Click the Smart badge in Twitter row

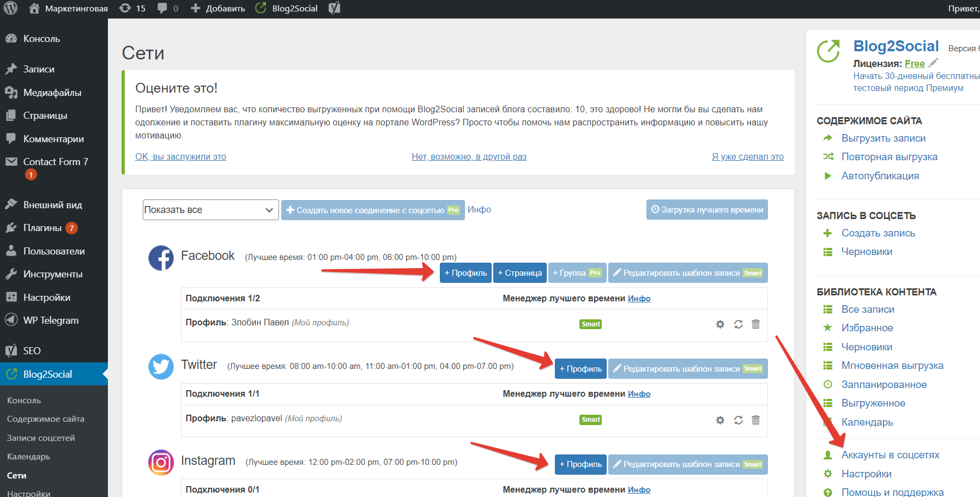tap(591, 420)
